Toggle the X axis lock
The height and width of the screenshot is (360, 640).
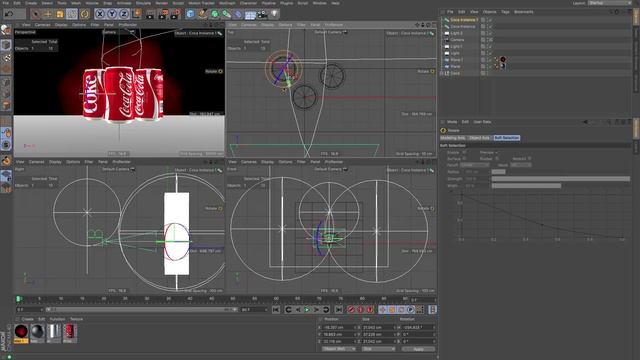pyautogui.click(x=100, y=14)
